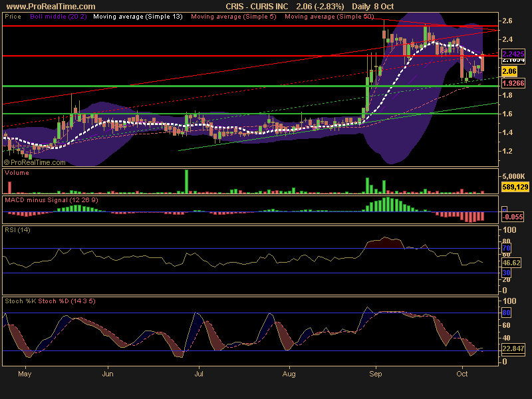Click the blue 70 RSI overbought tag

point(506,248)
